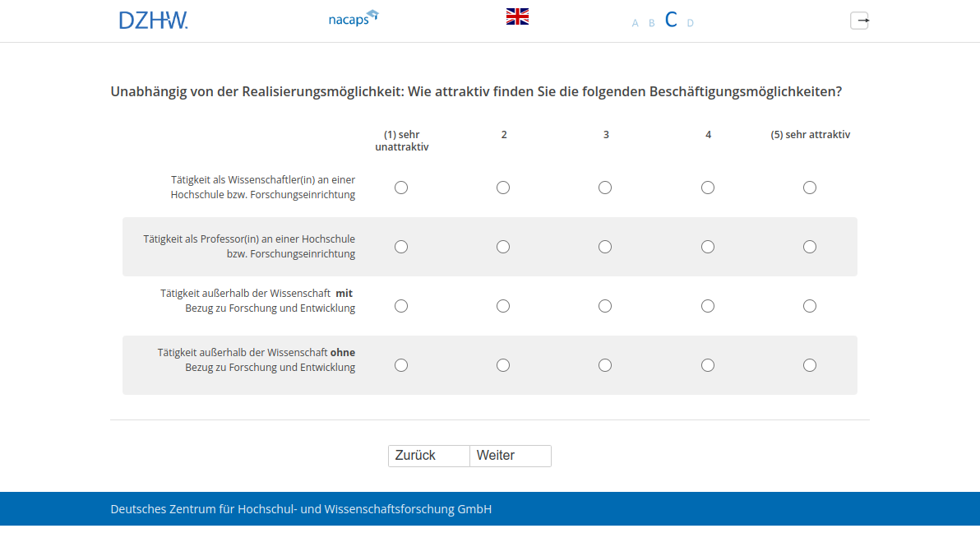Select large font size C
The image size is (980, 533).
coord(671,21)
